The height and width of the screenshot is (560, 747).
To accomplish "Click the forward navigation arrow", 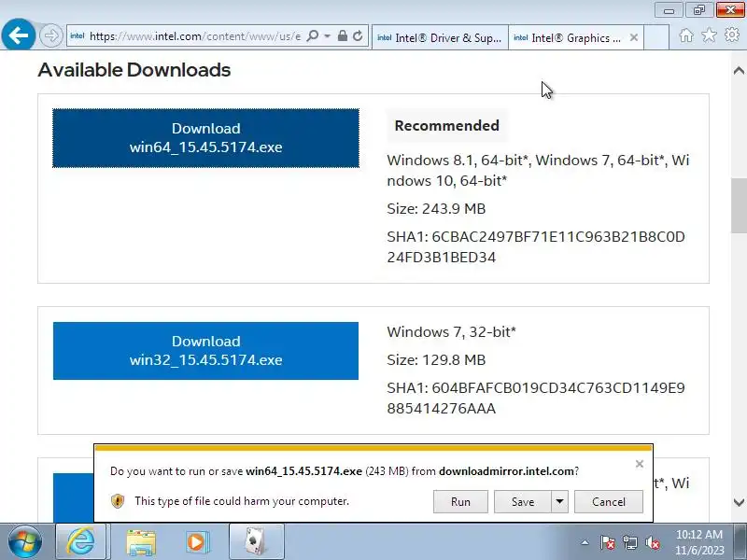I will [x=51, y=35].
